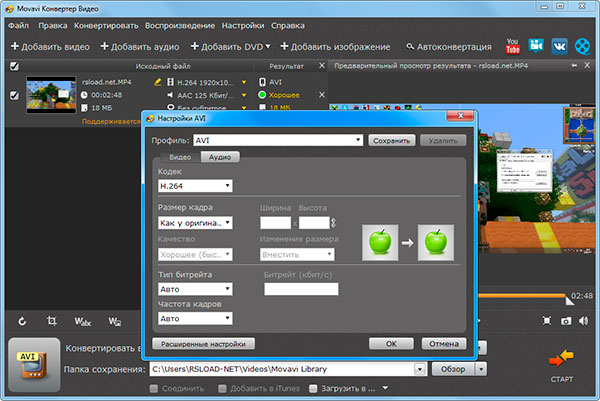600x401 pixels.
Task: Toggle the select-all files checkbox
Action: tap(14, 66)
